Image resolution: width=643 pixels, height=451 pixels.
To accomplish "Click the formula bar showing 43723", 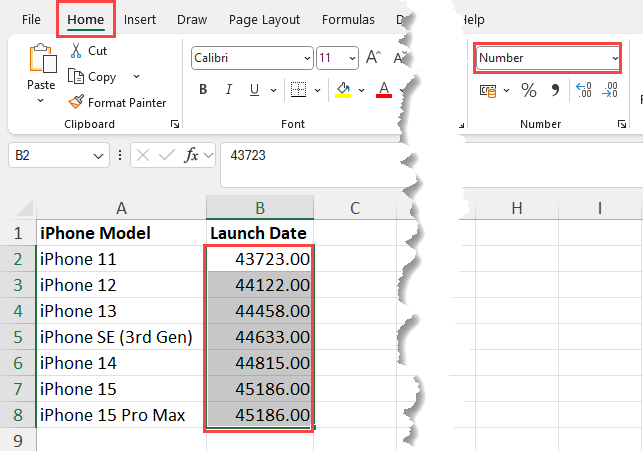I will pos(312,164).
